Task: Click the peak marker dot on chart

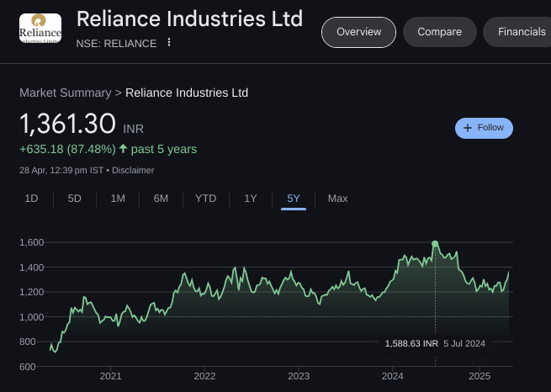Action: point(435,244)
